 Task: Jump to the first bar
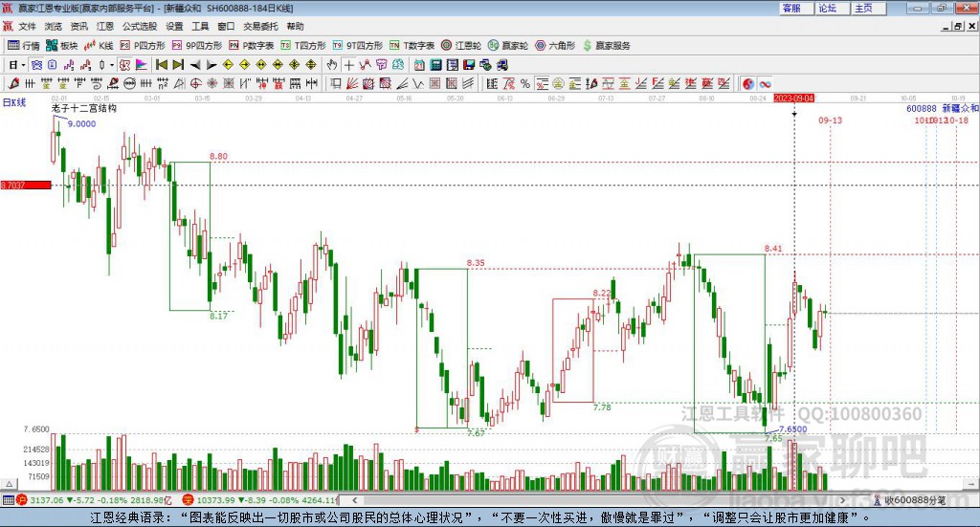click(x=161, y=65)
